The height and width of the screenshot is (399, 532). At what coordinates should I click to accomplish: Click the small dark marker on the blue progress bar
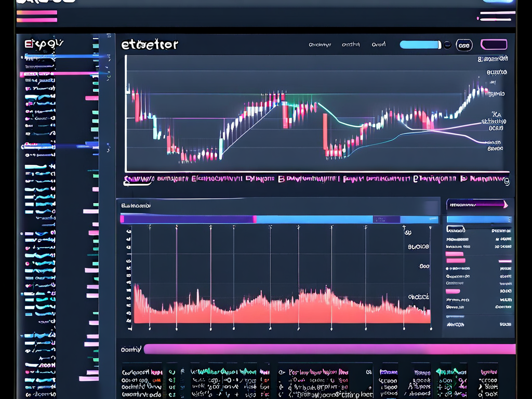(382, 219)
